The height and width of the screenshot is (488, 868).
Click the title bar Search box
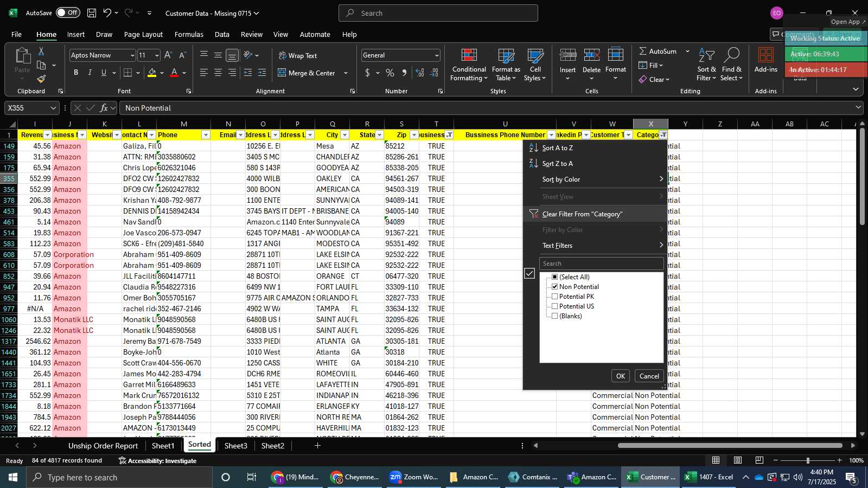click(438, 13)
